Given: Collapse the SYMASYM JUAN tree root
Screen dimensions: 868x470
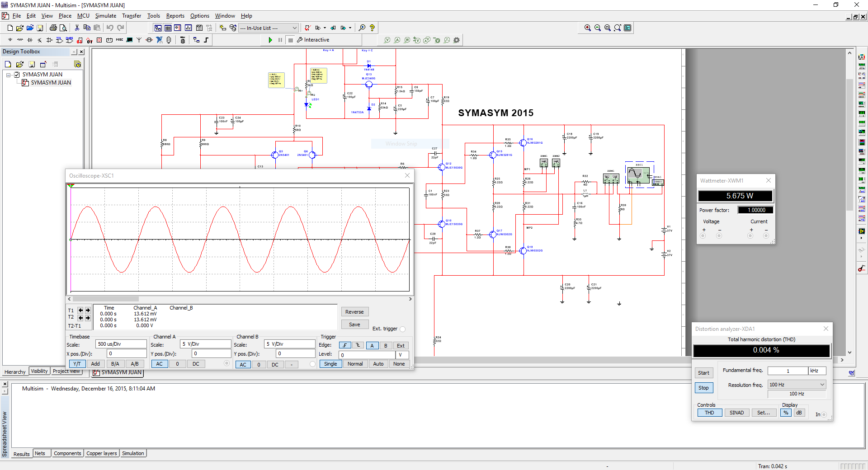Looking at the screenshot, I should coord(8,75).
